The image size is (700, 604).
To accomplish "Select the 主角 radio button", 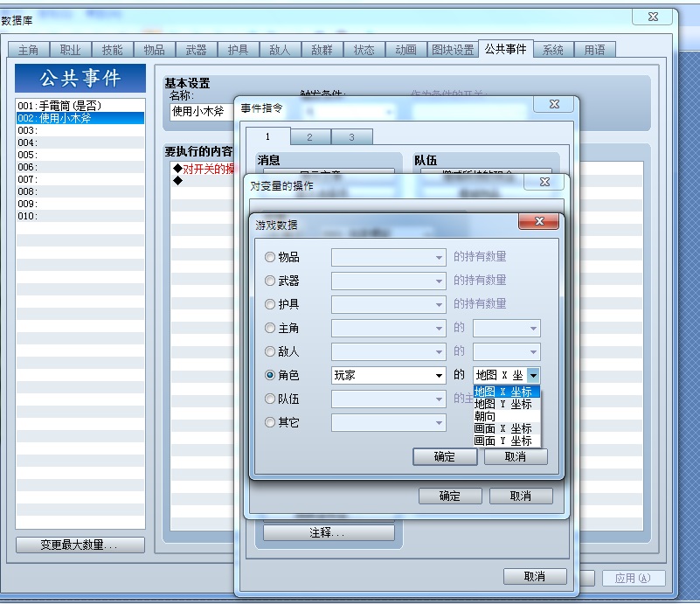I will point(270,328).
